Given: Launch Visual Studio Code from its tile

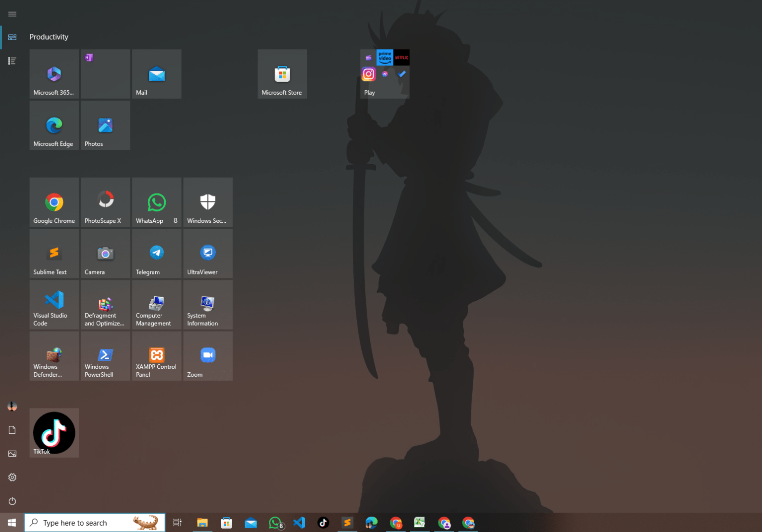Looking at the screenshot, I should [x=54, y=304].
